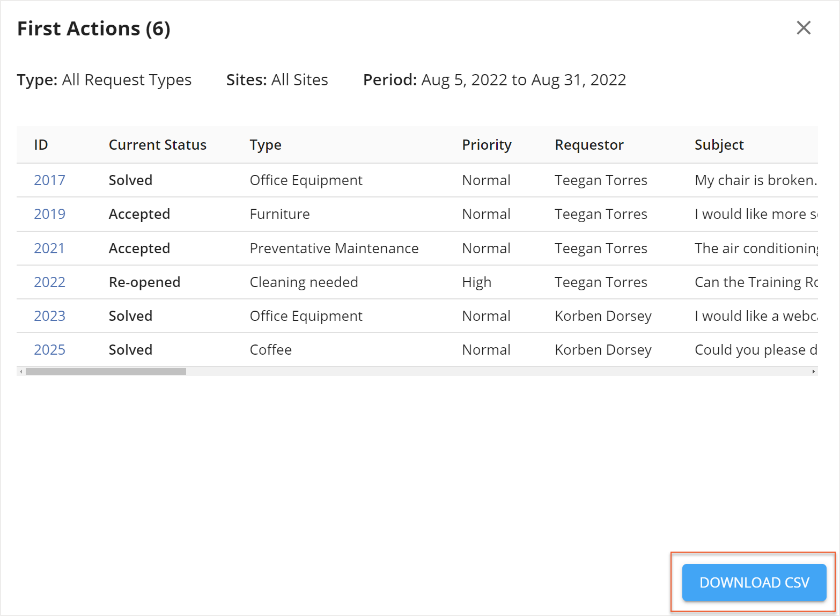Click the scrollbar's left arrow

(x=21, y=371)
